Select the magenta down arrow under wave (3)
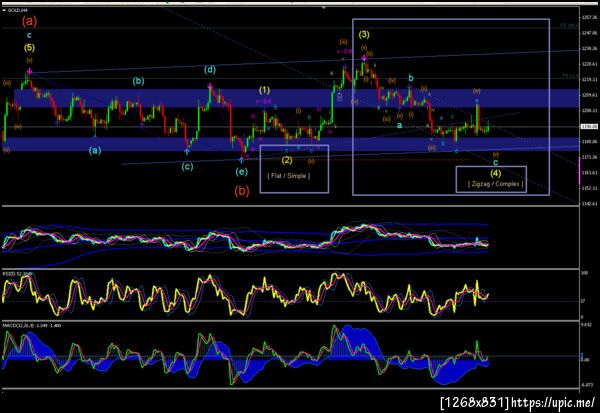 (x=364, y=58)
